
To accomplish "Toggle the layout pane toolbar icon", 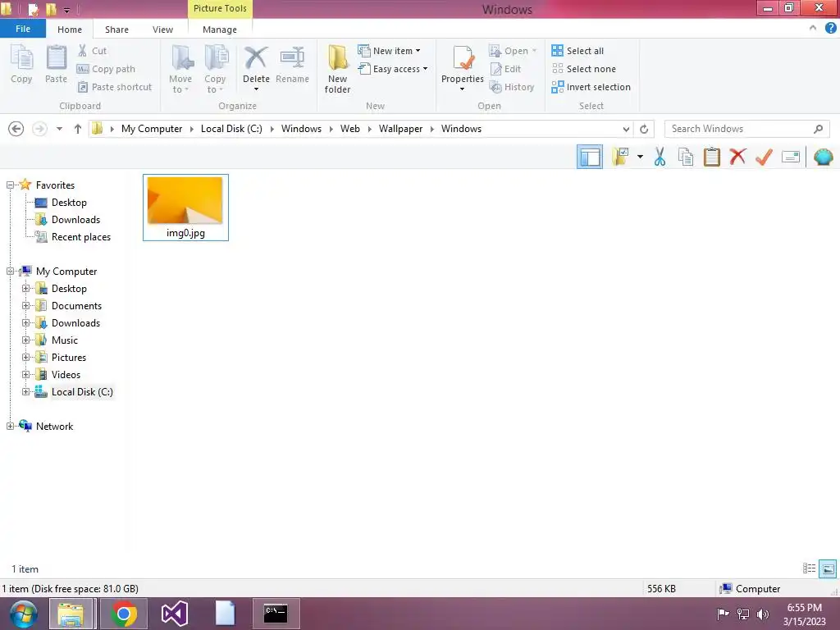I will (x=590, y=157).
